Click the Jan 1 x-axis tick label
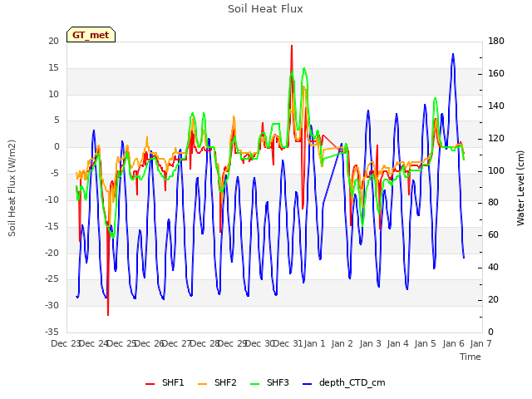This screenshot has height=399, width=532. 314,343
